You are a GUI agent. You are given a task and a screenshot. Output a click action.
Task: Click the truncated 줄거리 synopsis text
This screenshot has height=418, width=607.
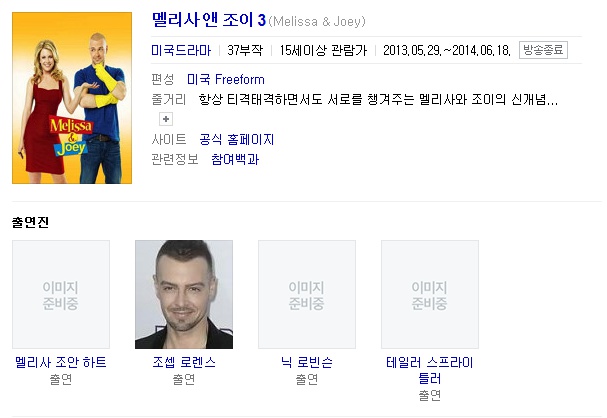pyautogui.click(x=378, y=100)
